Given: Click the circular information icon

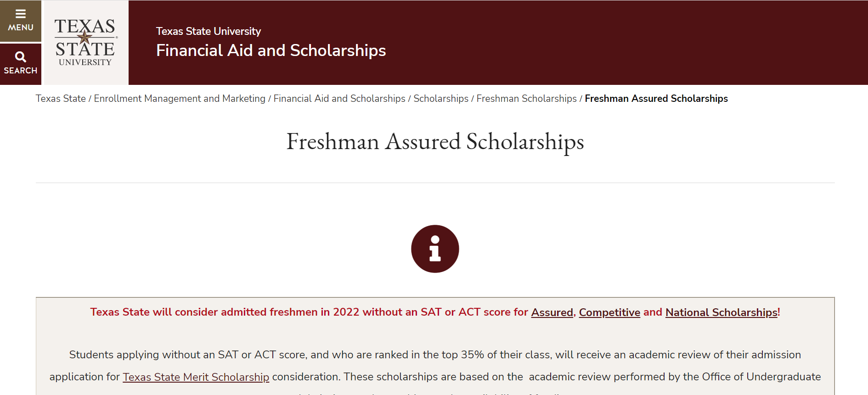Looking at the screenshot, I should coord(435,249).
